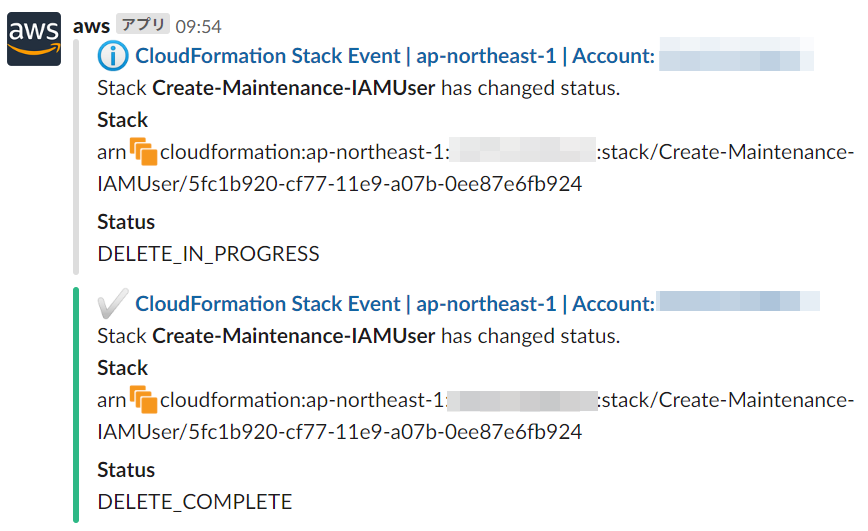Click the AWS app avatar logo

point(34,39)
